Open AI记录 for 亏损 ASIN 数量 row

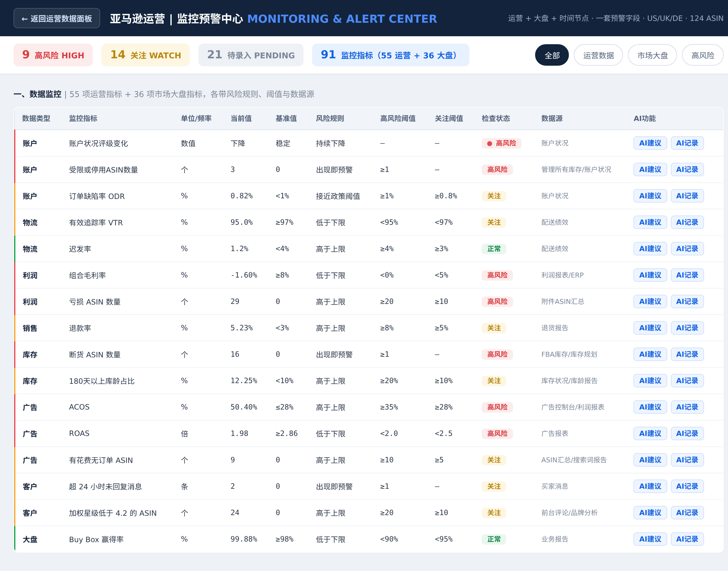click(687, 301)
